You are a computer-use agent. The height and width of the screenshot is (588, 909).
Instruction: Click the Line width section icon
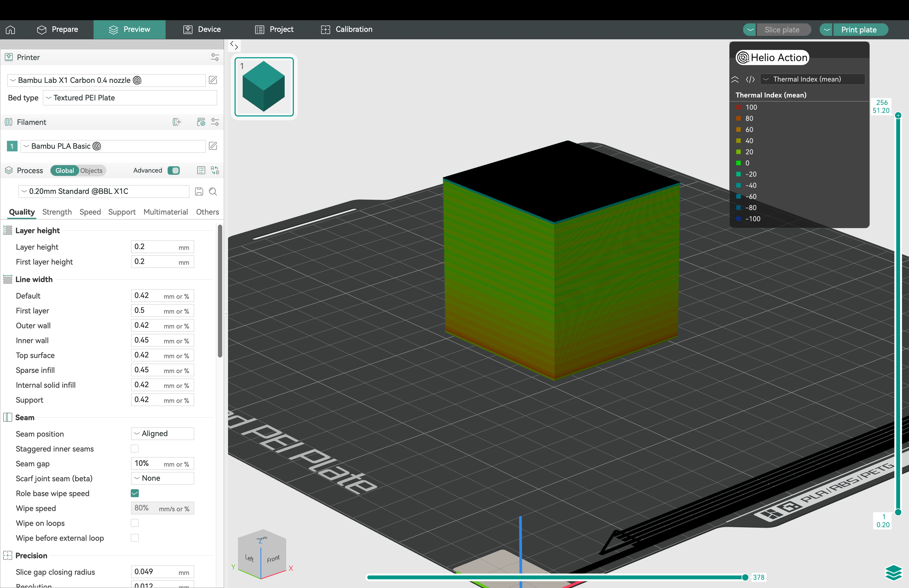[8, 279]
